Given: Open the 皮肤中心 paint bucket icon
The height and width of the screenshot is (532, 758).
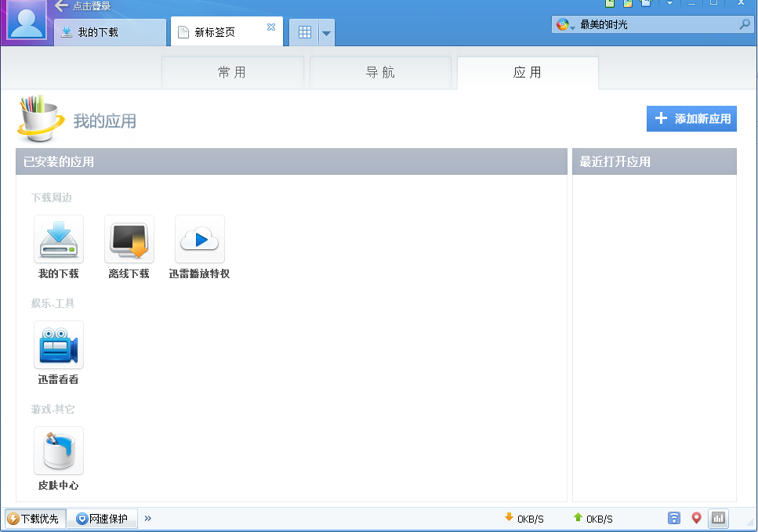Looking at the screenshot, I should pyautogui.click(x=59, y=451).
